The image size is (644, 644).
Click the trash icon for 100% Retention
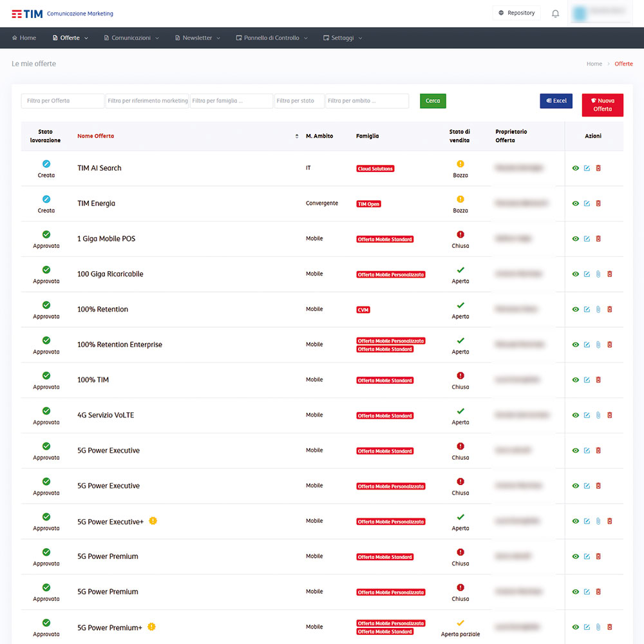point(610,309)
